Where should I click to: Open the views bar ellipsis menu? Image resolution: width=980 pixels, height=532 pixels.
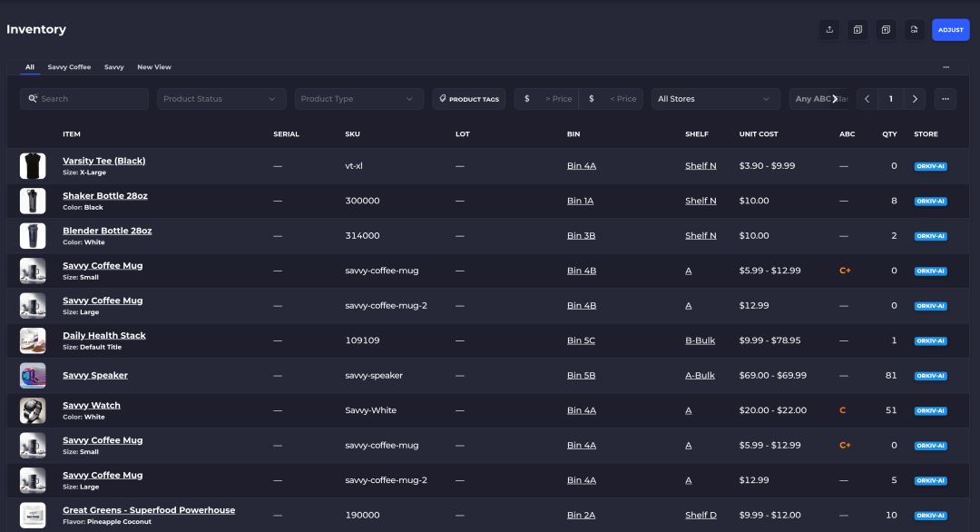[x=946, y=67]
